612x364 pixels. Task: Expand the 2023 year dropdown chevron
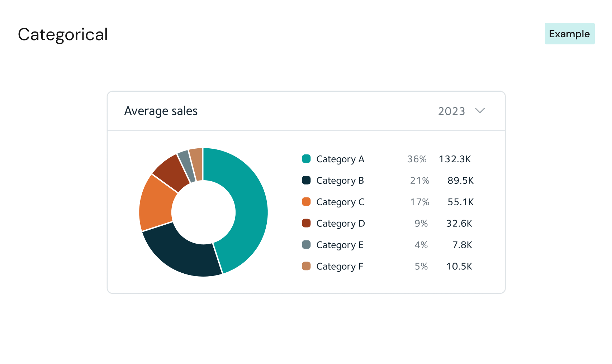480,111
